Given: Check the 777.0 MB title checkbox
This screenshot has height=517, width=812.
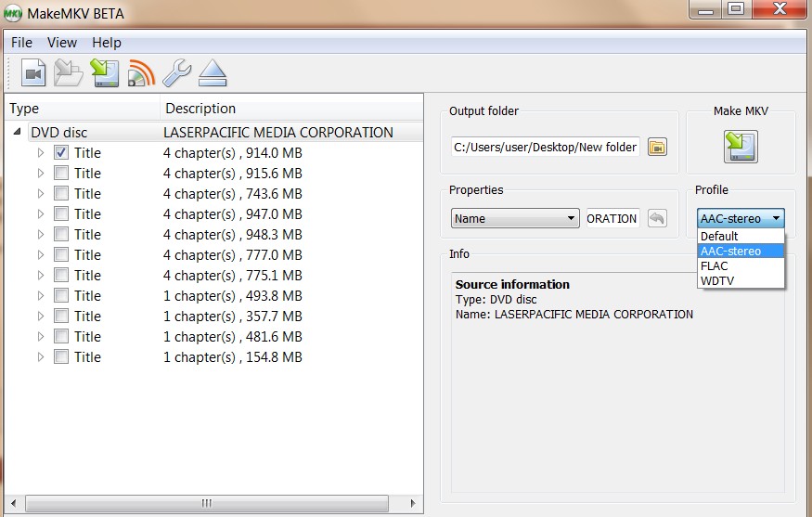Looking at the screenshot, I should (x=61, y=255).
